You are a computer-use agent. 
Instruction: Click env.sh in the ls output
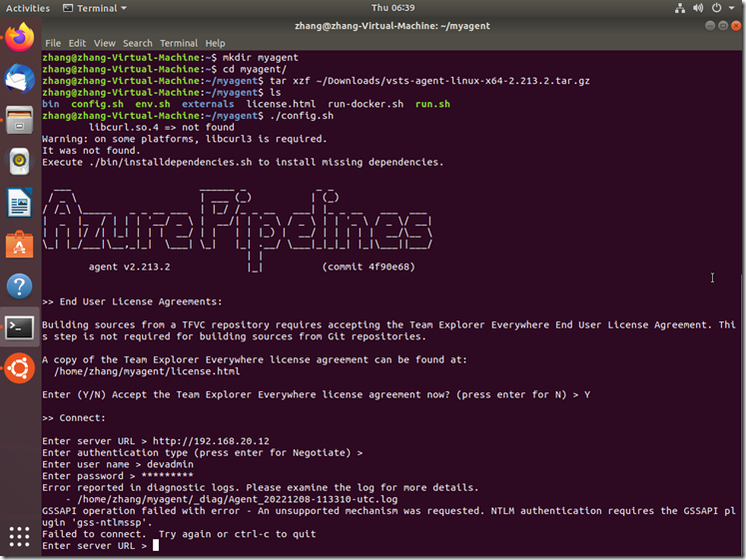152,104
